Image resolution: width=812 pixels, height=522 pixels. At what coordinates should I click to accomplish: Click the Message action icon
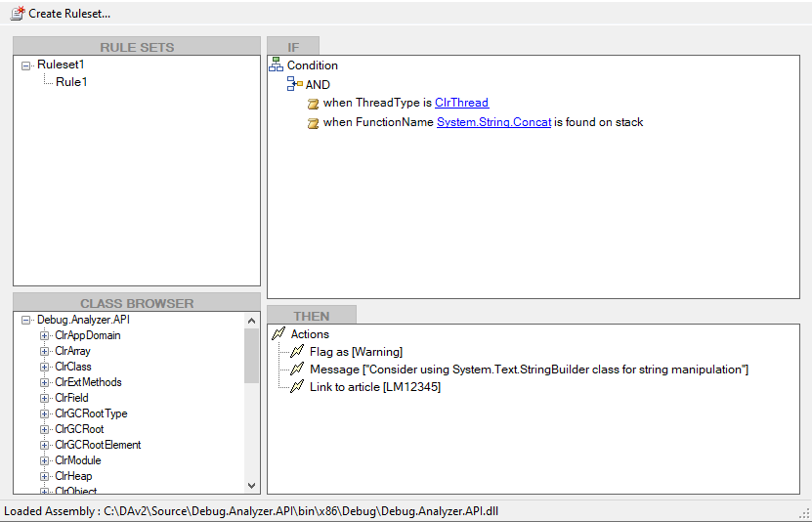[297, 370]
